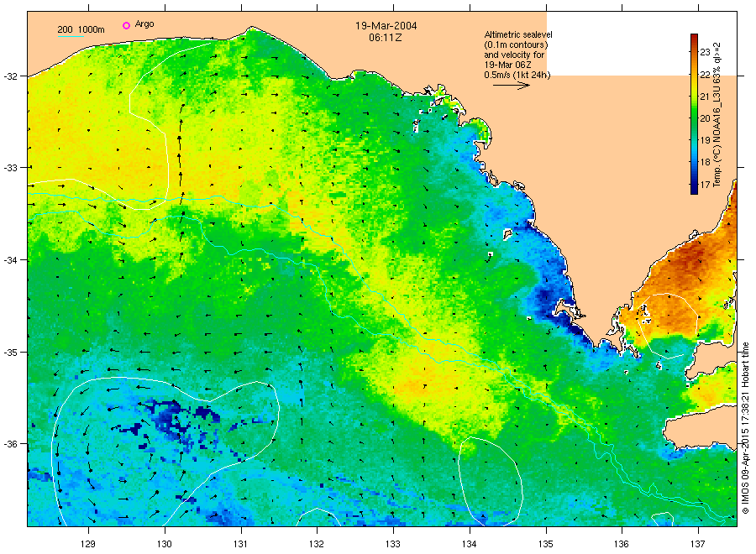Click the cyan line under the depth legend
Viewport: 756px width, 554px height.
[x=71, y=36]
